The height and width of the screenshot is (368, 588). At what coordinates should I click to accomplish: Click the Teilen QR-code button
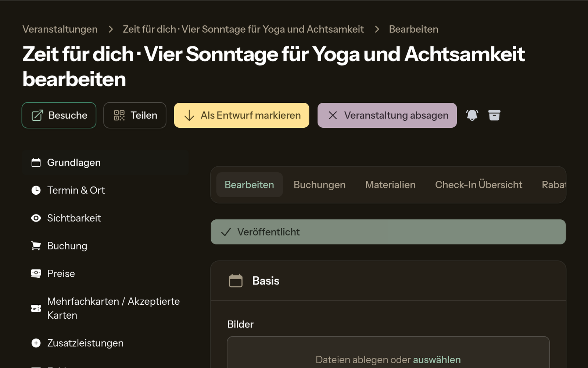point(135,115)
